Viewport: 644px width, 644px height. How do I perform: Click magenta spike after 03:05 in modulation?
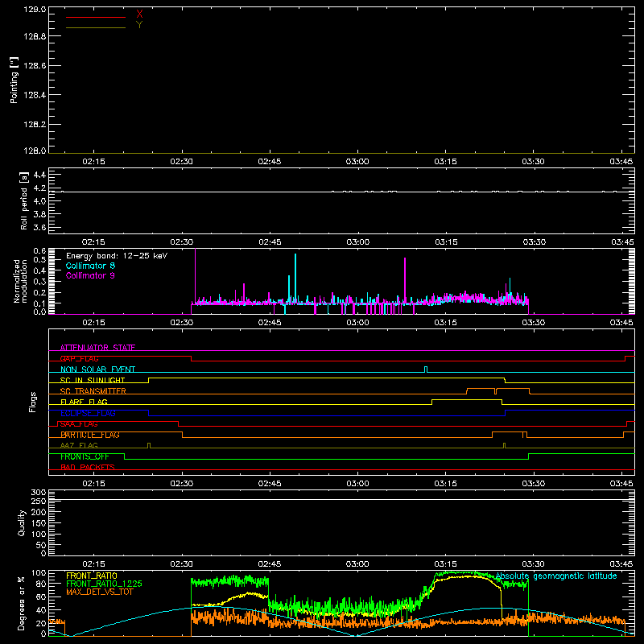pyautogui.click(x=405, y=279)
